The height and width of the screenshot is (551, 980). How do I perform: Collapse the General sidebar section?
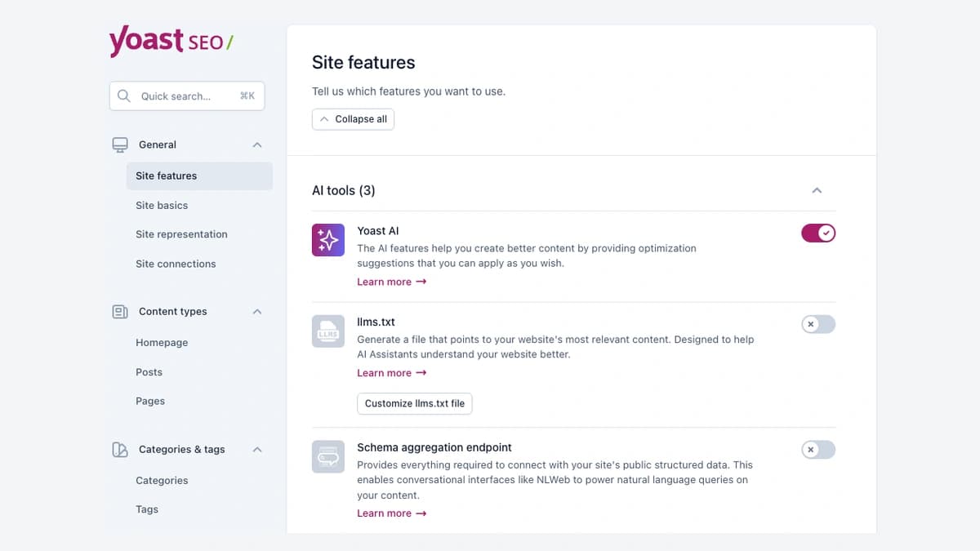[x=257, y=144]
